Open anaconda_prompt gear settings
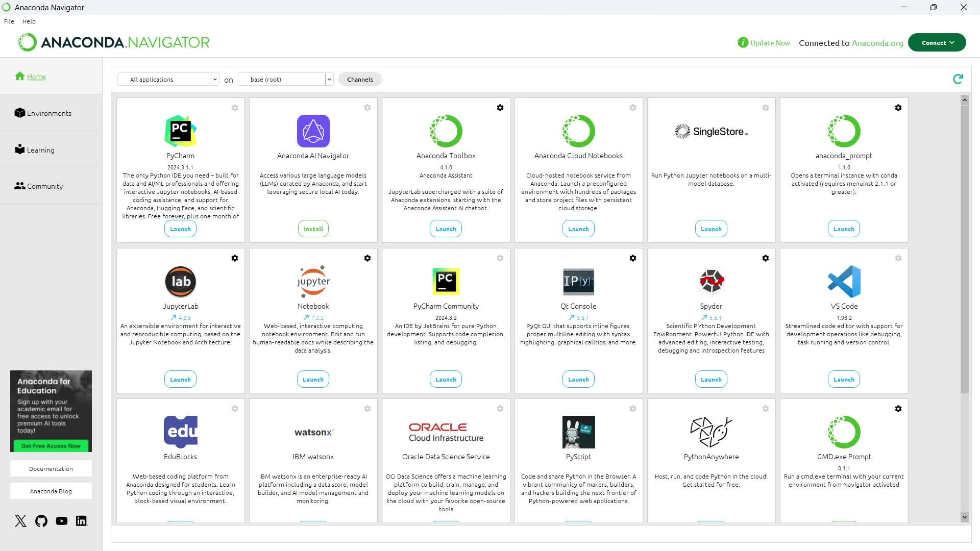Viewport: 980px width, 551px height. (898, 108)
